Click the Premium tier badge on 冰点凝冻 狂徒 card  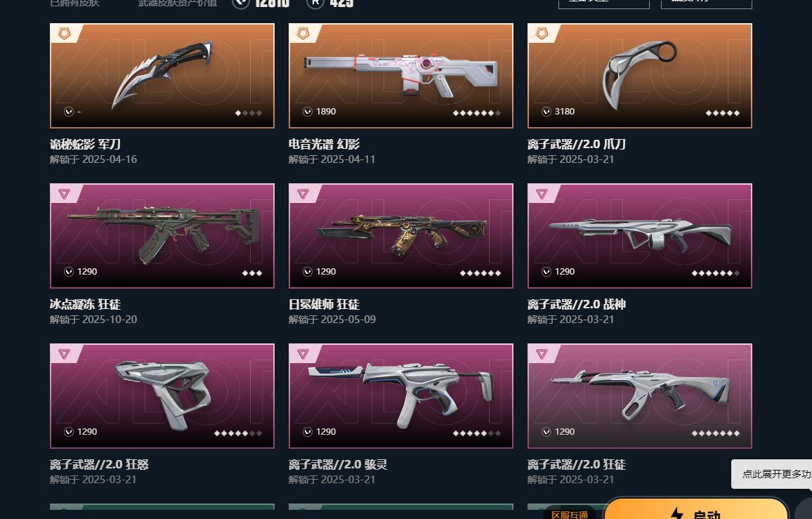[x=64, y=194]
